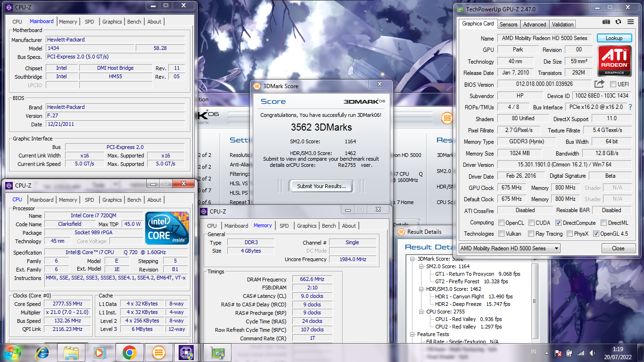The image size is (644, 362).
Task: Collapse the HDR/SM3.0 Score tree node
Action: [x=421, y=289]
